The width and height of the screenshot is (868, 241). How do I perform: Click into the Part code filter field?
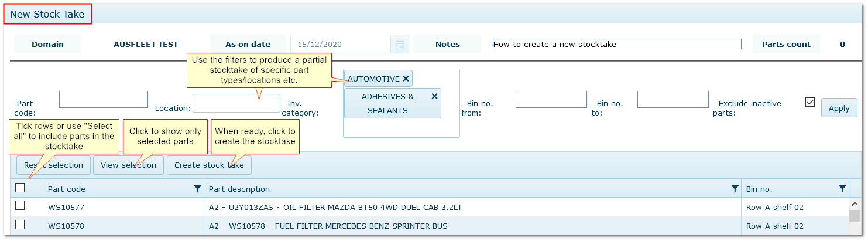click(103, 100)
